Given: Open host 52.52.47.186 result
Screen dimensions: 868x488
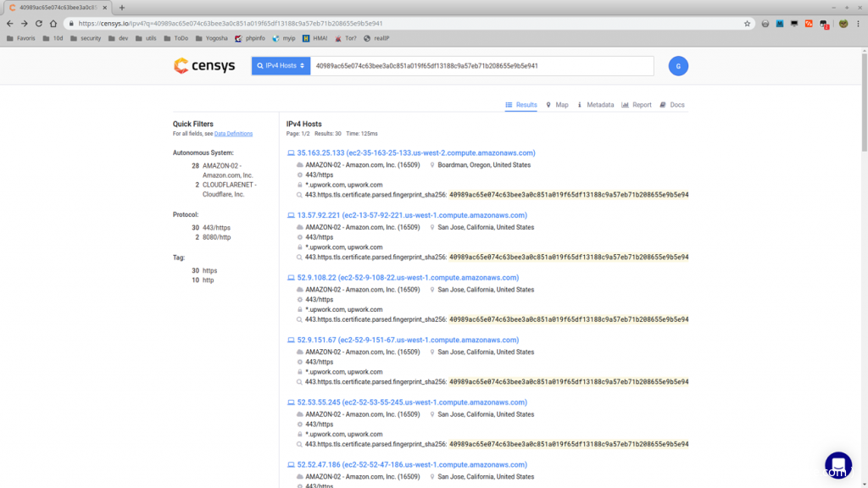Looking at the screenshot, I should [412, 465].
